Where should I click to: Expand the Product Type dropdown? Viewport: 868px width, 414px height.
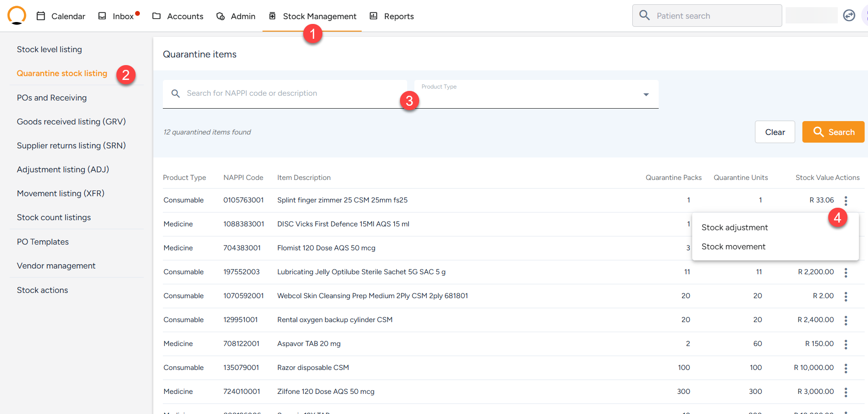pyautogui.click(x=646, y=95)
